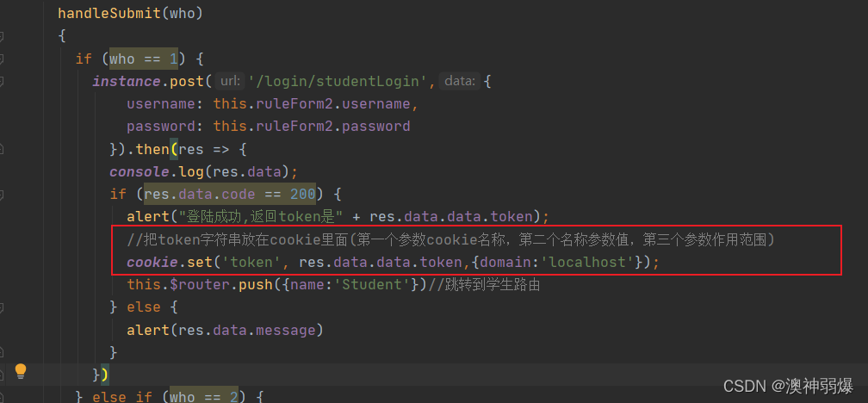The image size is (868, 403).
Task: Click 'console' in the log statement
Action: 139,171
